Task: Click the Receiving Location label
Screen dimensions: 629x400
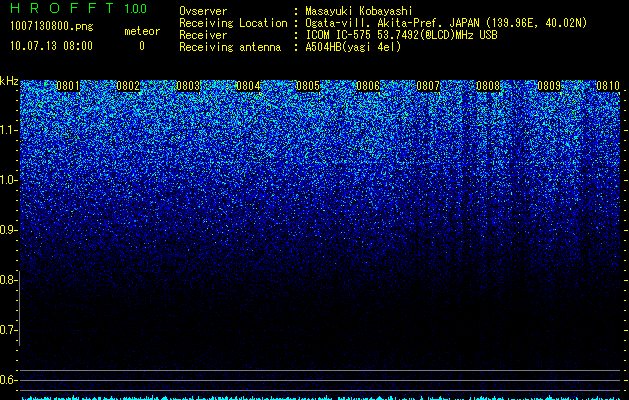Action: click(x=233, y=24)
